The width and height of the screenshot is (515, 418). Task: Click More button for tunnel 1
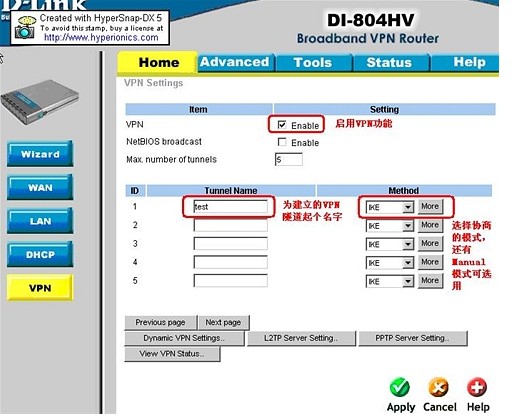pyautogui.click(x=430, y=206)
